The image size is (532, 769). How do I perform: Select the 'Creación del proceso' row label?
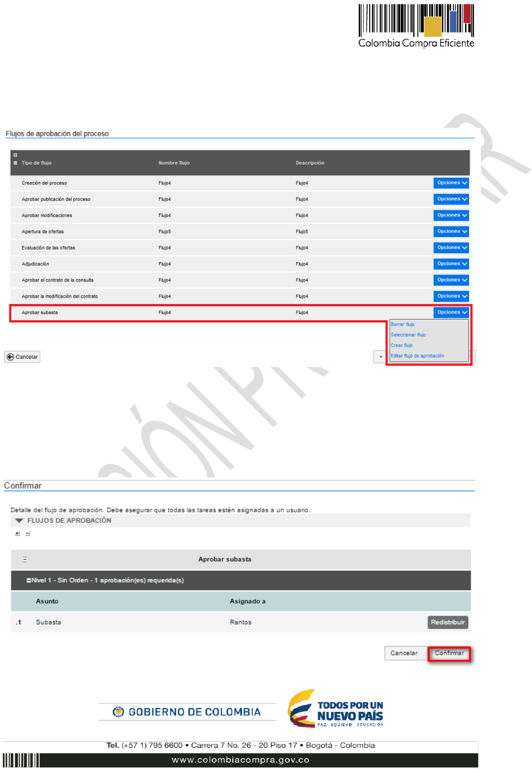[x=44, y=183]
